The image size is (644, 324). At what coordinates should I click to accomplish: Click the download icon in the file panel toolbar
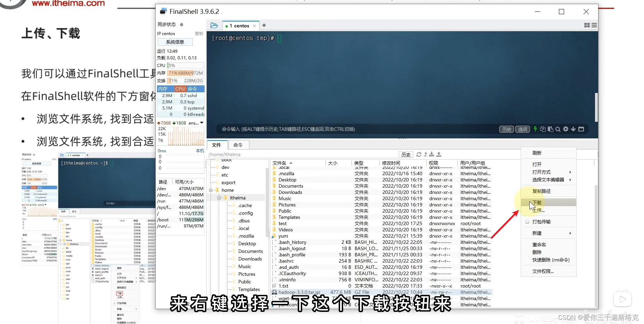pos(431,154)
